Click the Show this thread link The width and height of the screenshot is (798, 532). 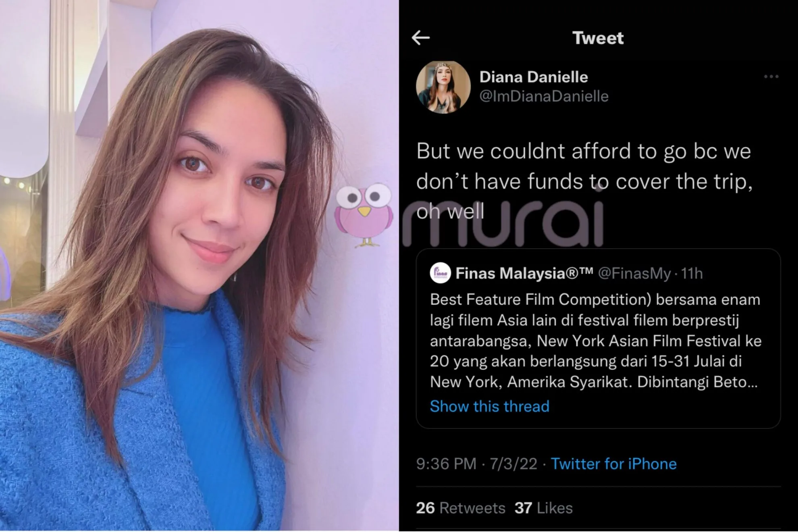[489, 406]
